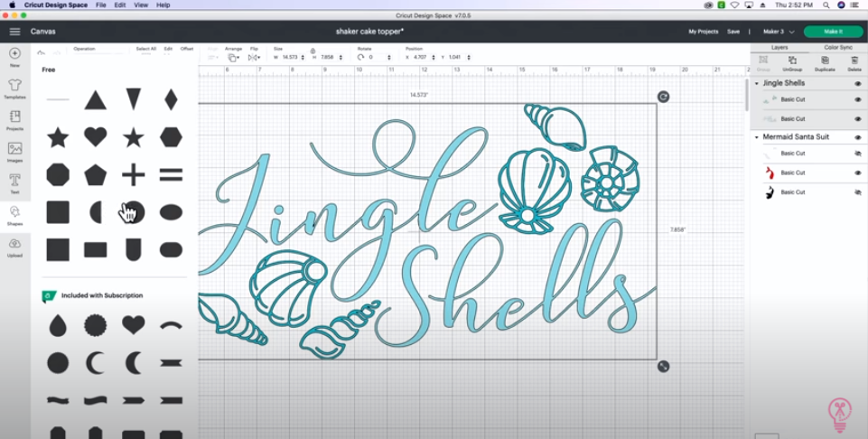Collapse the Jingle Shells group
The width and height of the screenshot is (868, 439).
(757, 84)
